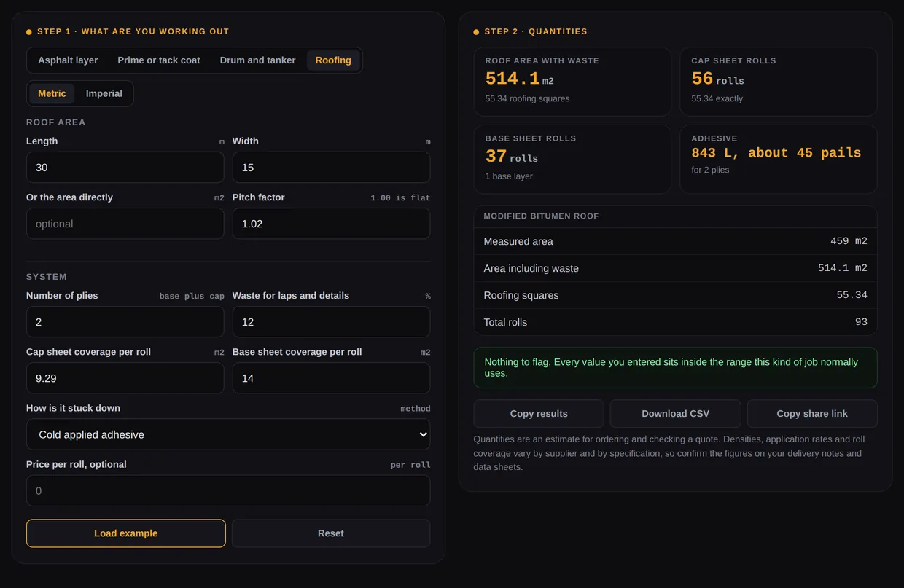The image size is (904, 588).
Task: Click the Copy results button
Action: 539,414
